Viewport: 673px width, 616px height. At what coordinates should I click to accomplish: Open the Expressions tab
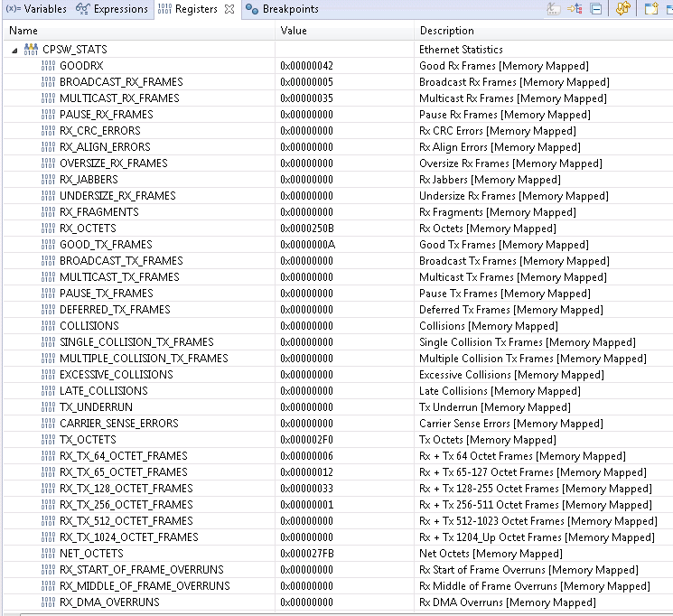[112, 9]
